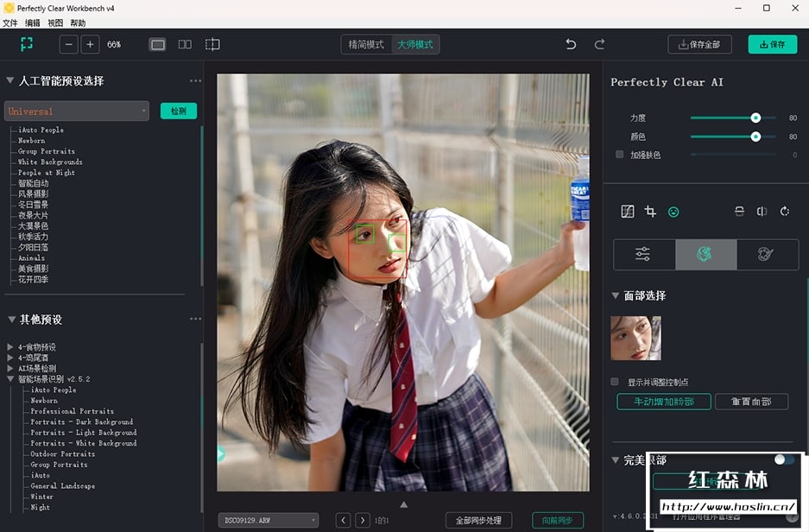Select the crop tool icon
The image size is (809, 532).
tap(650, 212)
